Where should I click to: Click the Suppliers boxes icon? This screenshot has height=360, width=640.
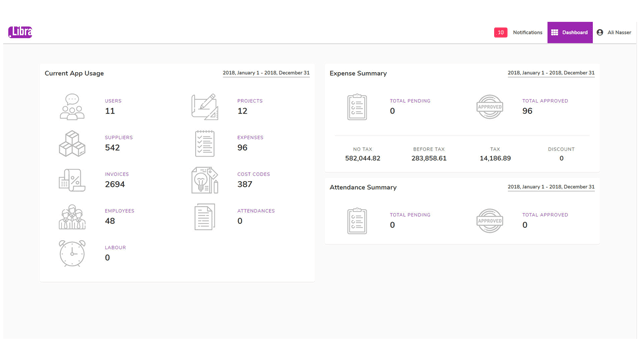click(x=72, y=144)
